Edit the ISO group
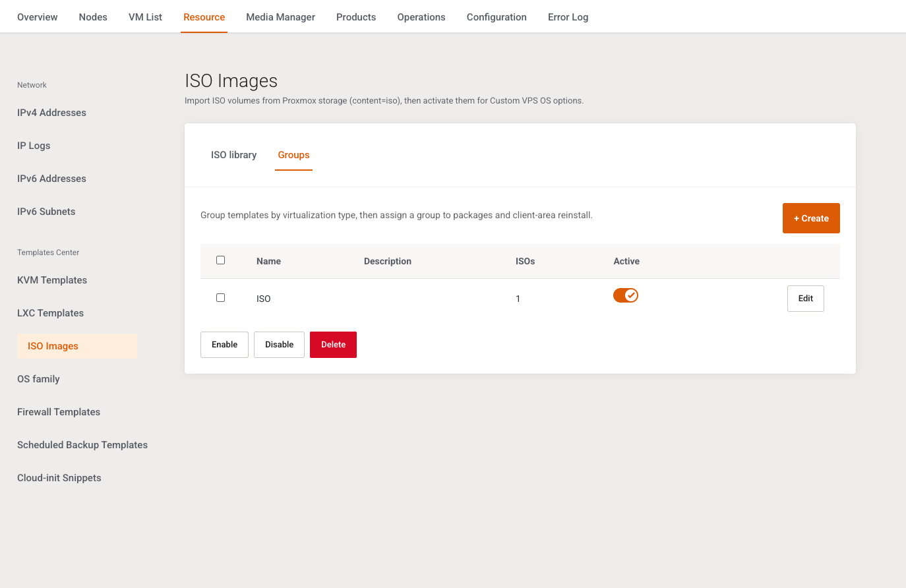Viewport: 906px width, 588px height. coord(806,299)
